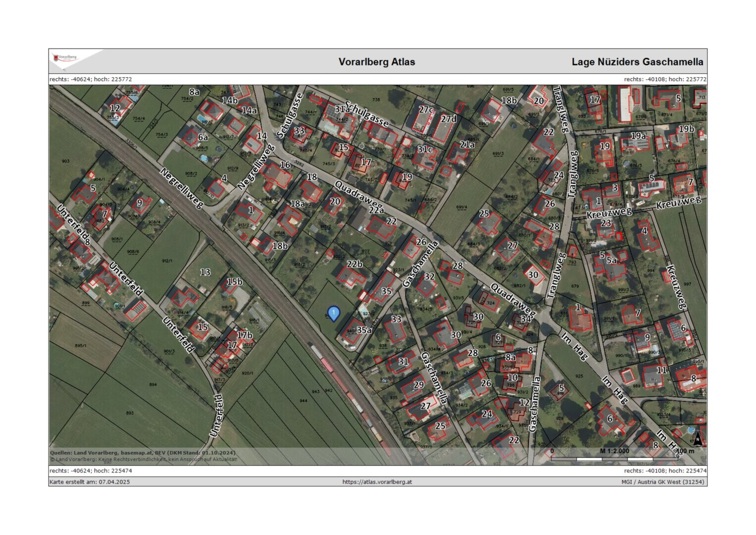Screen dimensions: 756x535
Task: Select the parcel numbered 944
Action: [x=303, y=400]
